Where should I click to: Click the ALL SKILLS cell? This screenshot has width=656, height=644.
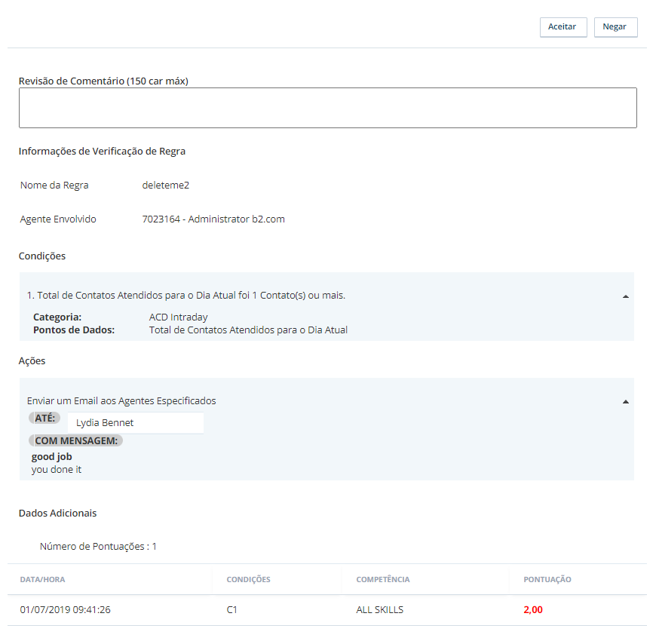(379, 609)
